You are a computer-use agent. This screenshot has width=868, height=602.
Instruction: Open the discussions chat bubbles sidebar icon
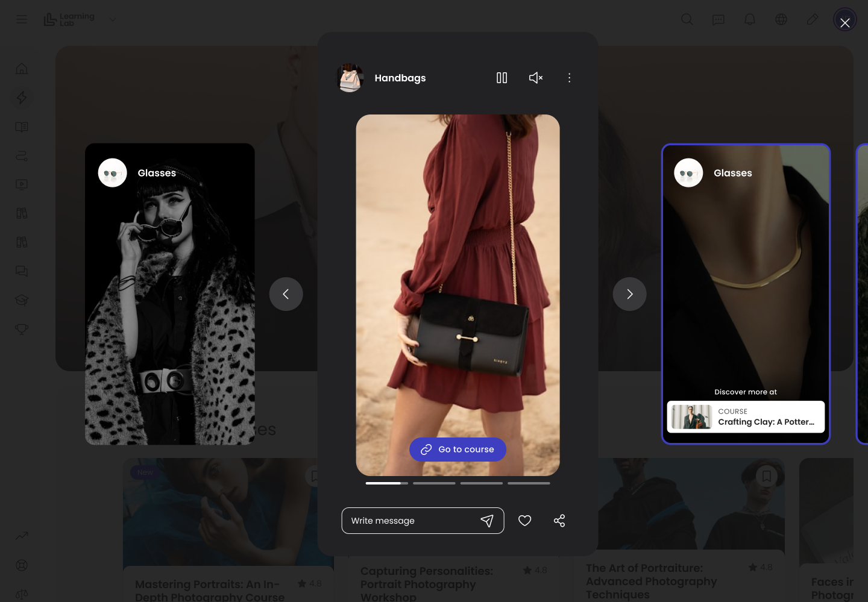click(x=22, y=271)
